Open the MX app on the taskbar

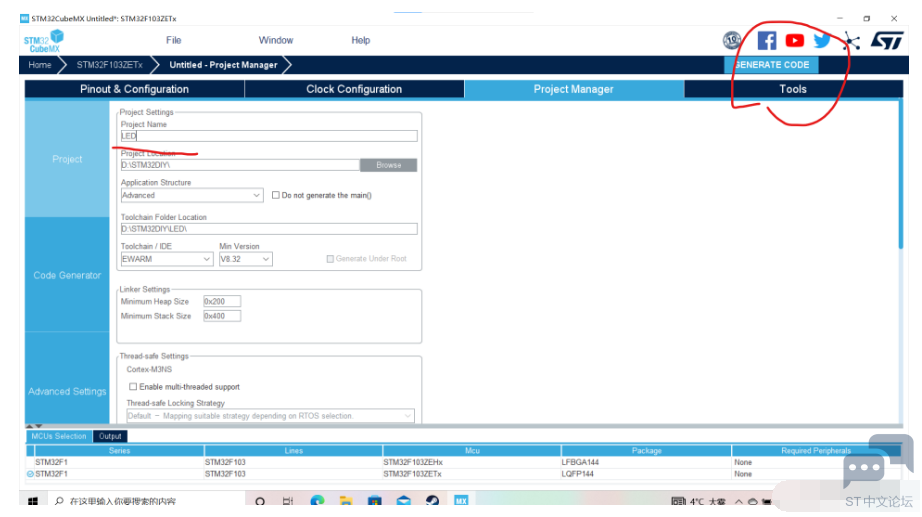461,501
